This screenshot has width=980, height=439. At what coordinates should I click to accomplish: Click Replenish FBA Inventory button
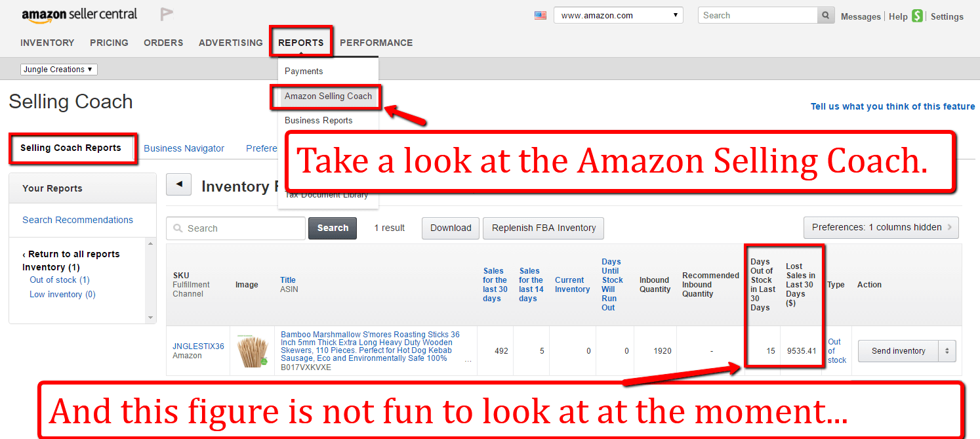[544, 228]
